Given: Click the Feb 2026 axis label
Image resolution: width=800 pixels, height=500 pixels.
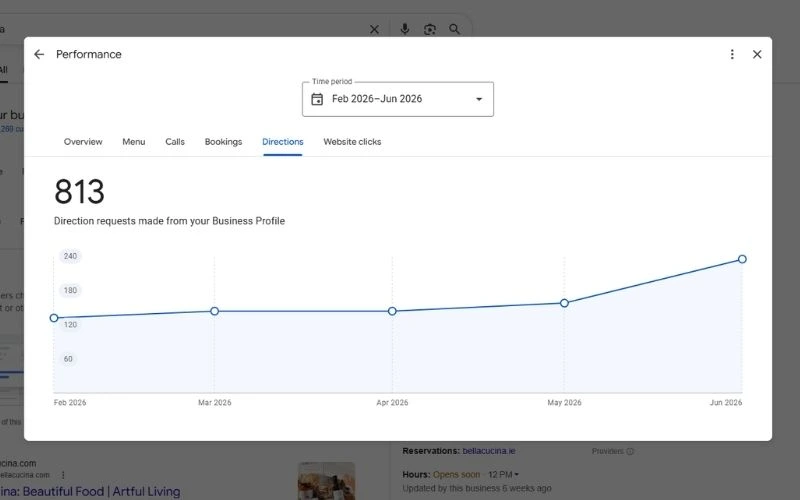Looking at the screenshot, I should pyautogui.click(x=70, y=403).
